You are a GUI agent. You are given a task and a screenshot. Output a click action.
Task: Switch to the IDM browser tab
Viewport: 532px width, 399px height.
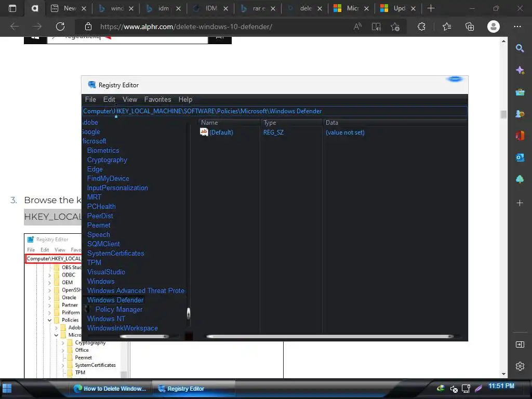click(211, 8)
